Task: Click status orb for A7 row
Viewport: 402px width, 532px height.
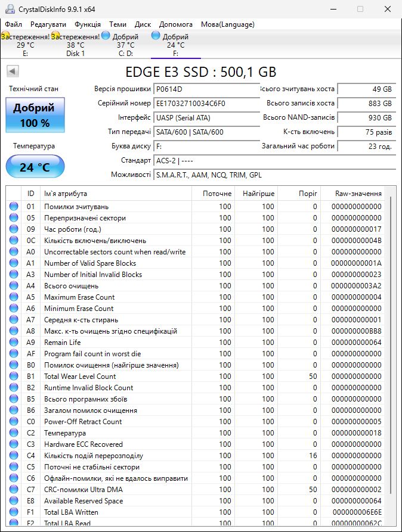Action: click(14, 319)
